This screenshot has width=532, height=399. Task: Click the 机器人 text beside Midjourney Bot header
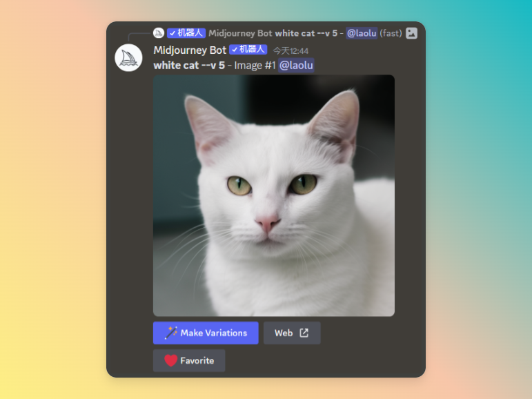click(252, 50)
